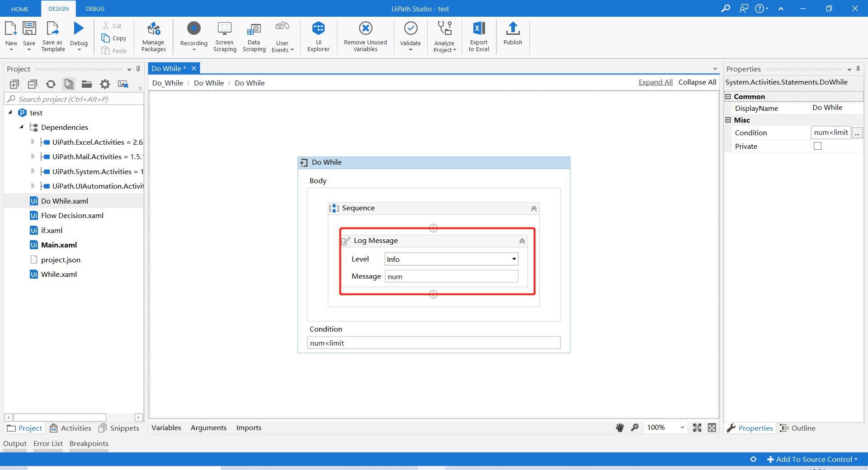Refresh the project files list
Viewport: 868px width, 470px height.
click(x=51, y=84)
